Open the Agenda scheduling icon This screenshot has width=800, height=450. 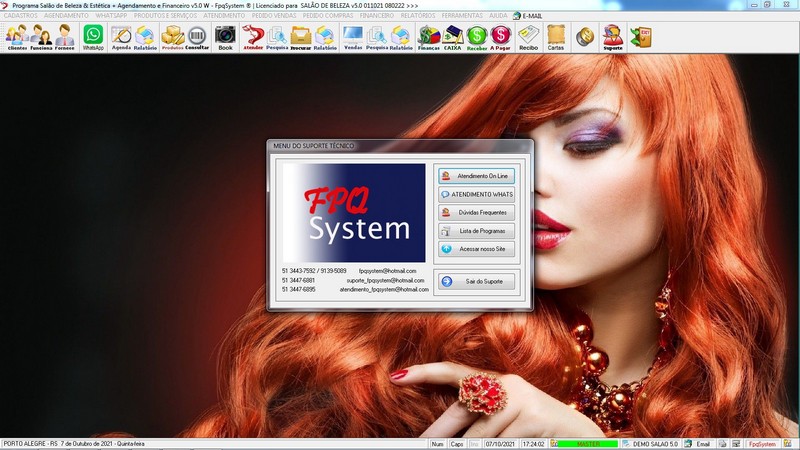pos(121,37)
